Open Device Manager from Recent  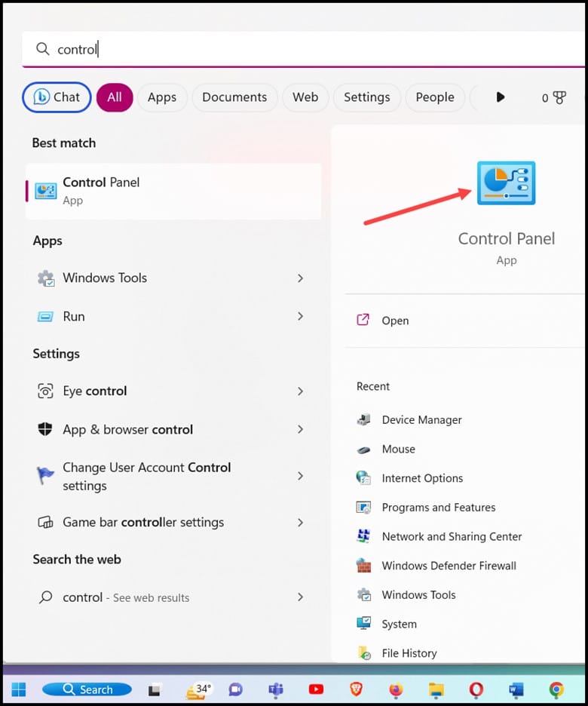click(x=421, y=419)
